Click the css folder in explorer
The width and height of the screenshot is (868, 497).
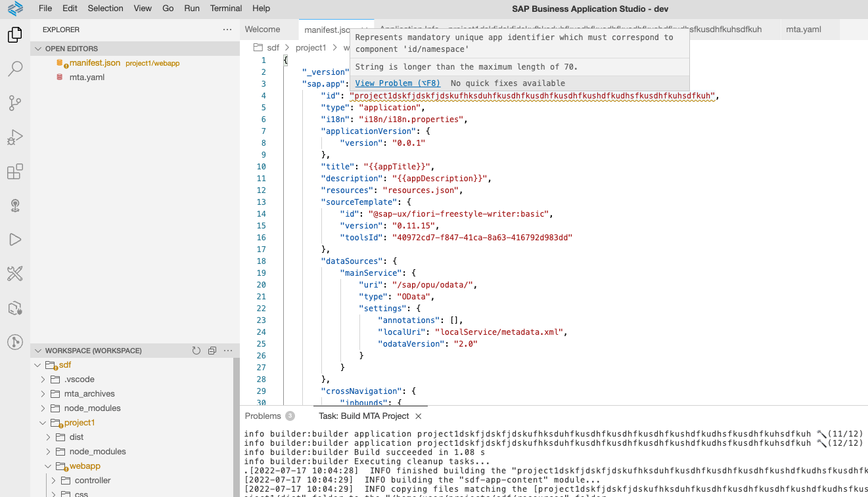point(81,494)
